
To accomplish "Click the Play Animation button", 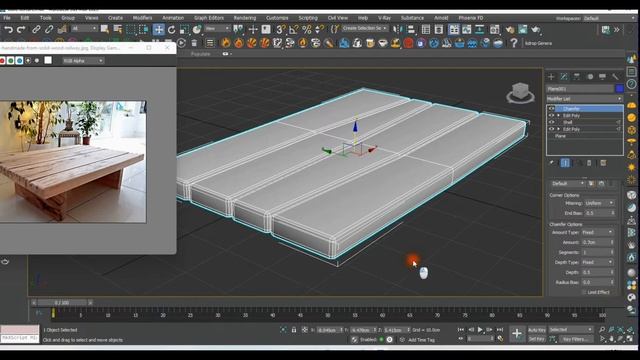I will [480, 330].
